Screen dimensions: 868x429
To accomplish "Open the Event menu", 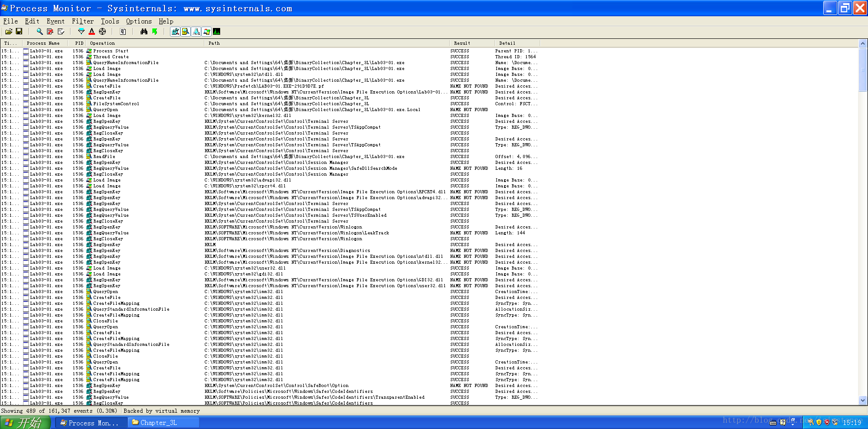I will [56, 21].
